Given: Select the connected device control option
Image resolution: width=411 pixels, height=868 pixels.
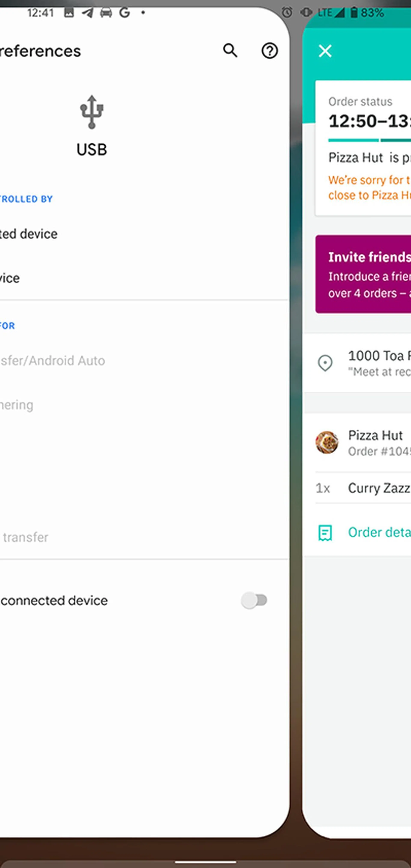Looking at the screenshot, I should [29, 234].
